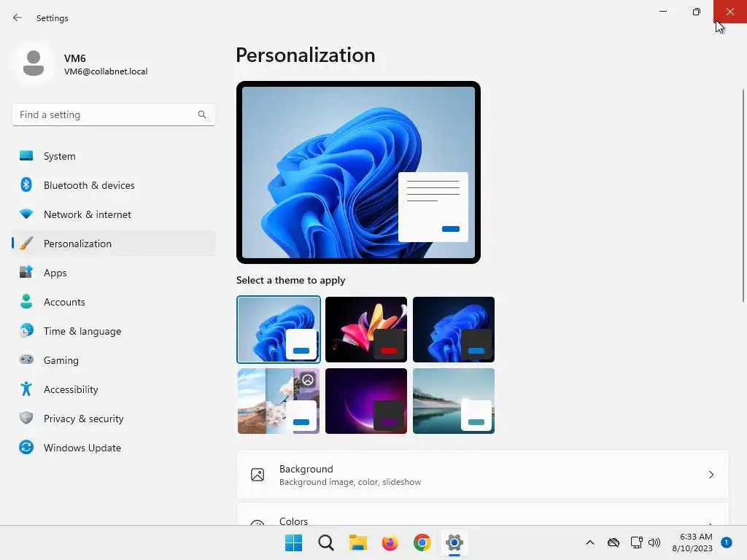Open Apps settings page
Image resolution: width=747 pixels, height=560 pixels.
[114, 273]
